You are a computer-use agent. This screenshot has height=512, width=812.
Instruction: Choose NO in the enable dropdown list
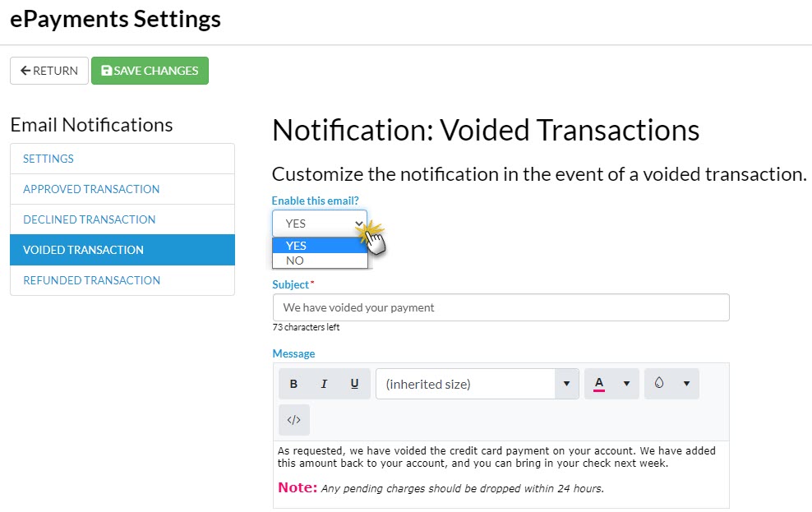coord(320,261)
